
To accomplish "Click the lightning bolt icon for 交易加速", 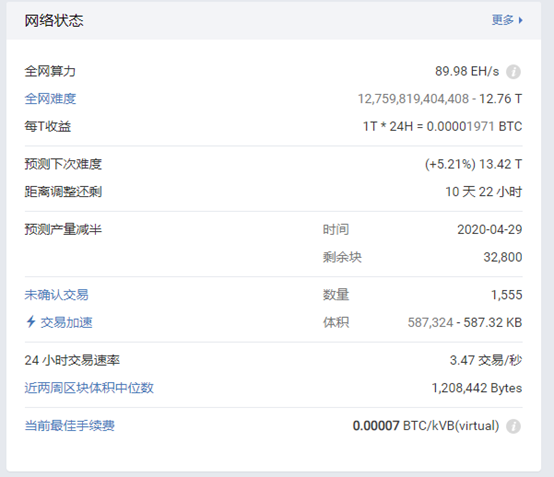I will coord(31,322).
